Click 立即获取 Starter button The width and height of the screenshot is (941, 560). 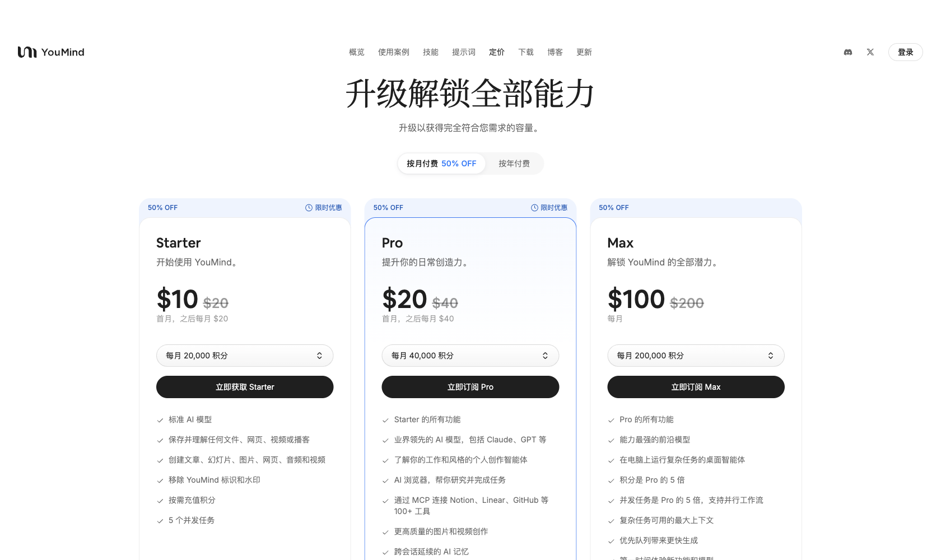tap(245, 387)
